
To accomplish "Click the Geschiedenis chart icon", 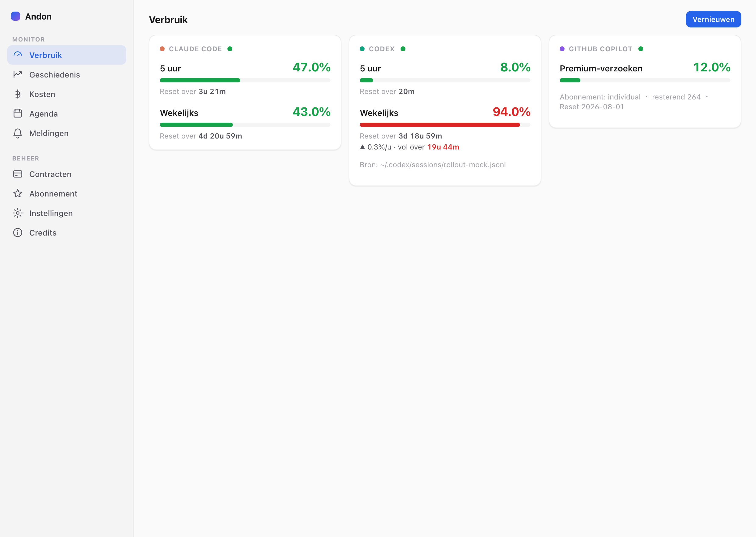I will pos(17,74).
